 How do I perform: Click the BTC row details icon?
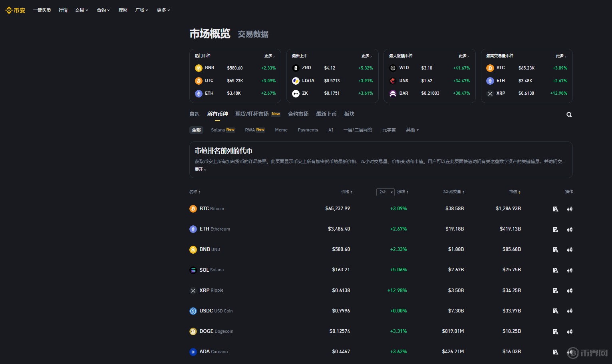555,209
